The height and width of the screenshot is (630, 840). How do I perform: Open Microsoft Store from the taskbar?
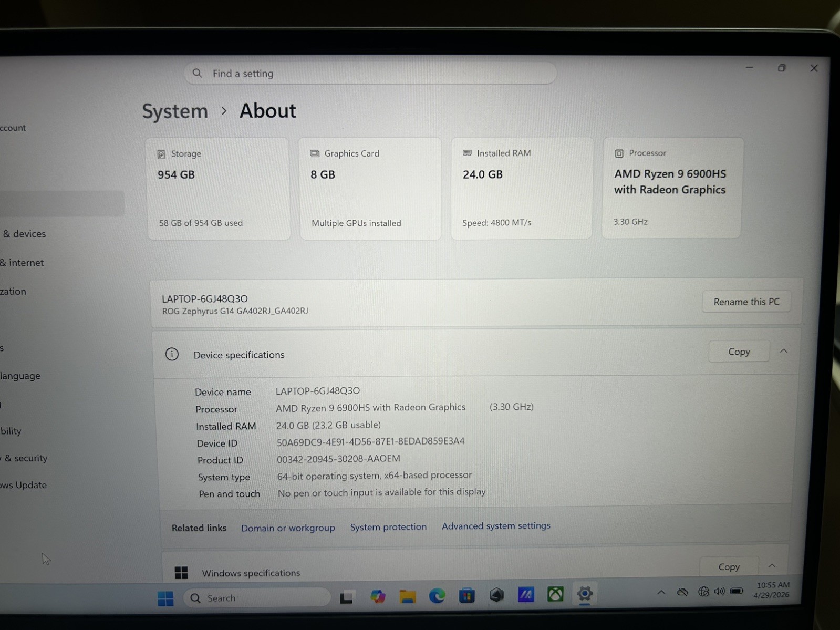[x=466, y=595]
